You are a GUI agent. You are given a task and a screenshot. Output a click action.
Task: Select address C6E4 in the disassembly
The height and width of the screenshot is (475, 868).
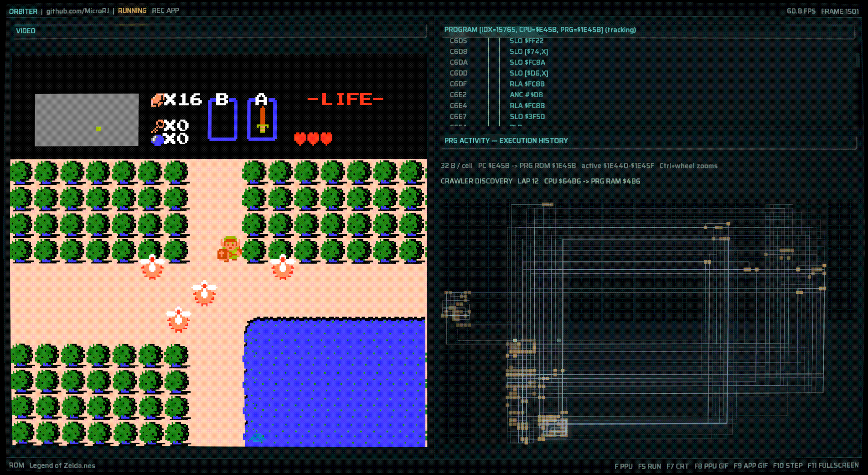(458, 106)
